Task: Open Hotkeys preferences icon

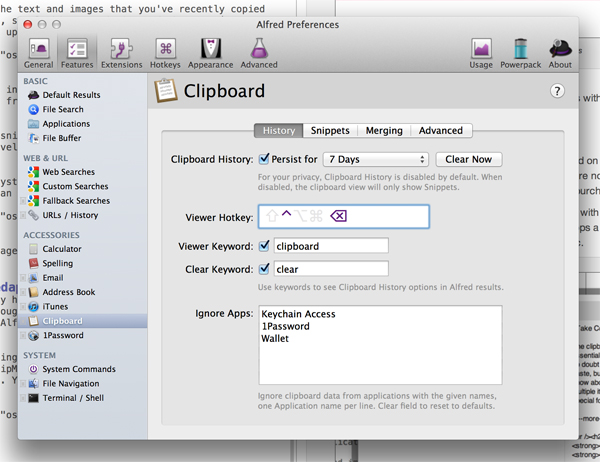Action: coord(165,53)
